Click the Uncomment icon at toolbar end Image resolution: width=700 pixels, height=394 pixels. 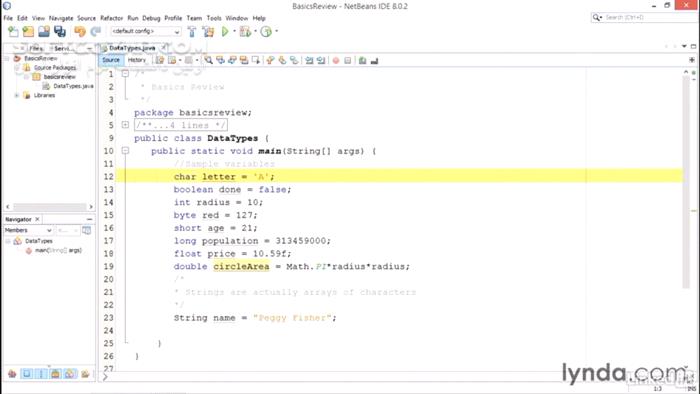point(375,60)
